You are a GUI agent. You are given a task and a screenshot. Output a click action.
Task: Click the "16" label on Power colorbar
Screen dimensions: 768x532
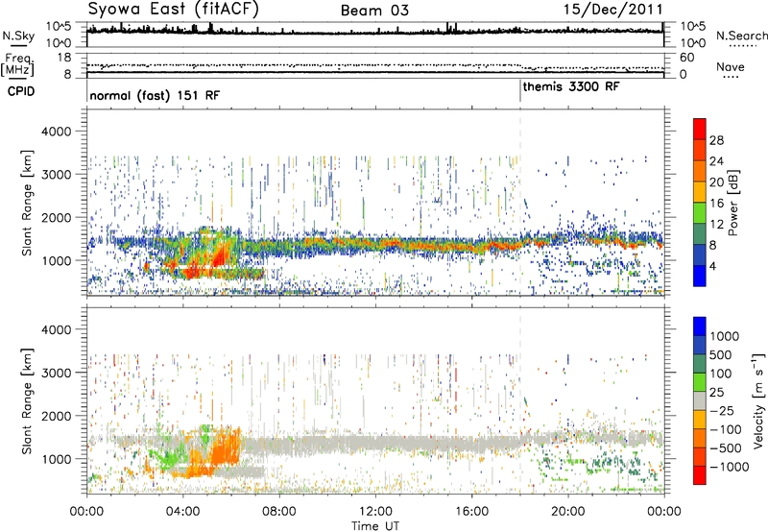click(716, 204)
